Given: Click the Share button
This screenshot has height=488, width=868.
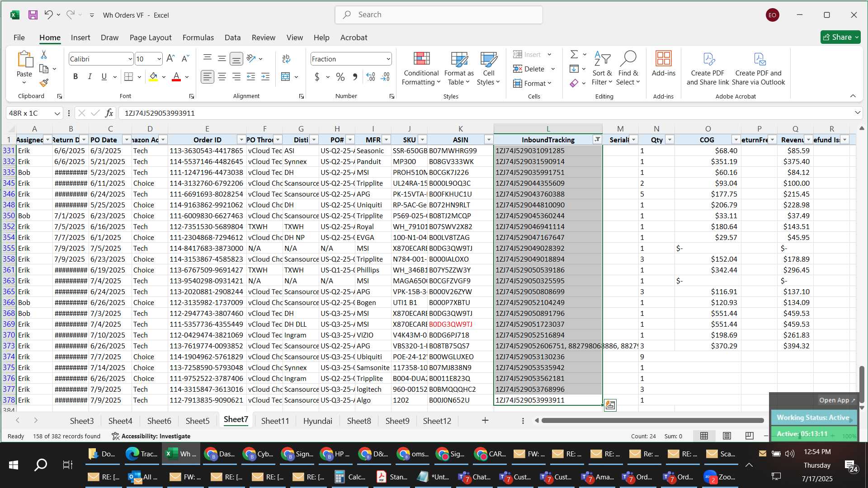Looking at the screenshot, I should (840, 37).
